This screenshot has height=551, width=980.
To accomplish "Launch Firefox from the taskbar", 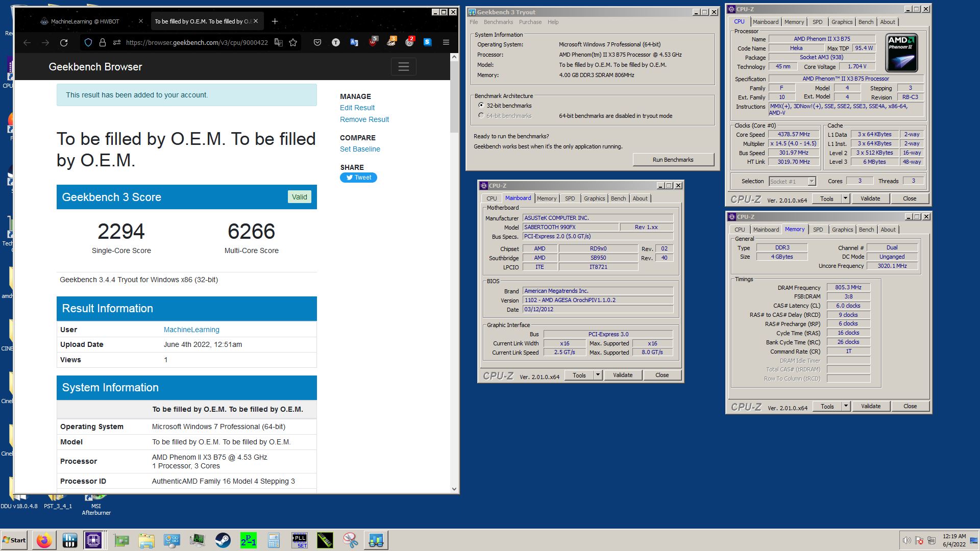I will click(x=44, y=540).
